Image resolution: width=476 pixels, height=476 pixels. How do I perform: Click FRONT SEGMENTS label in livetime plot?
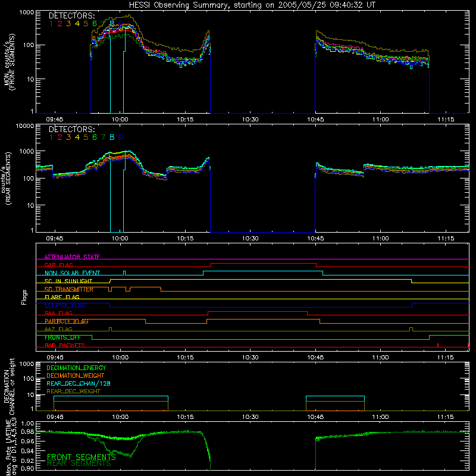[82, 457]
